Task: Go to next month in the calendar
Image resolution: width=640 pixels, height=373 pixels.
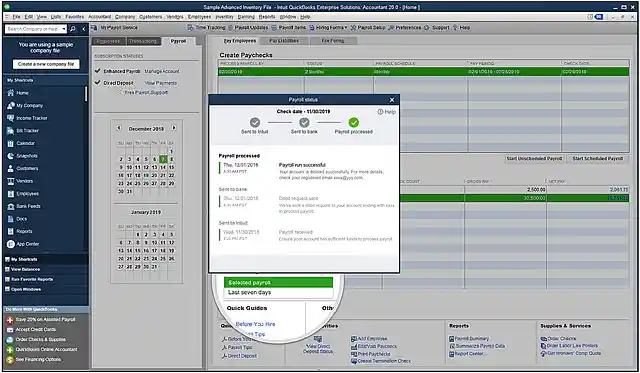Action: (x=174, y=128)
